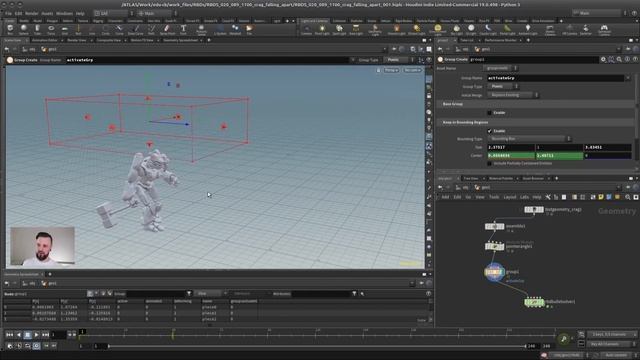The image size is (640, 360).
Task: Open network editor Layout menu
Action: click(509, 197)
